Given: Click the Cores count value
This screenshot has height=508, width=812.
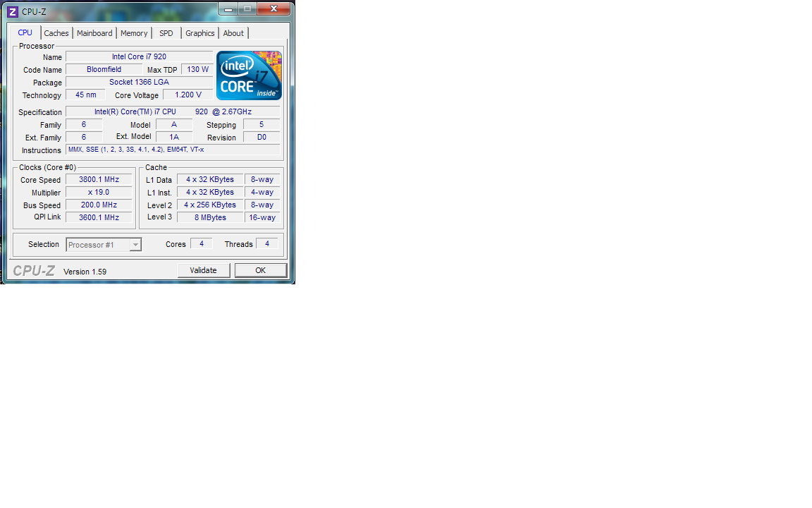Looking at the screenshot, I should pyautogui.click(x=202, y=243).
